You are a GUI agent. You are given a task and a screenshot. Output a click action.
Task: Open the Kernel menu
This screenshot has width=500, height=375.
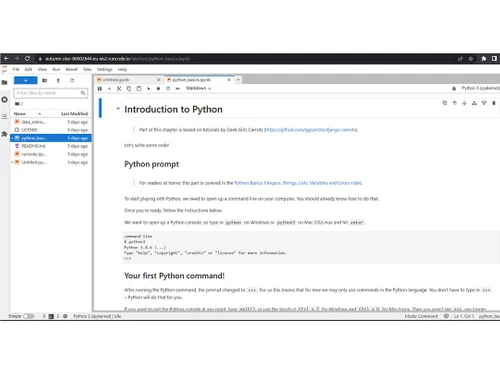[x=72, y=69]
